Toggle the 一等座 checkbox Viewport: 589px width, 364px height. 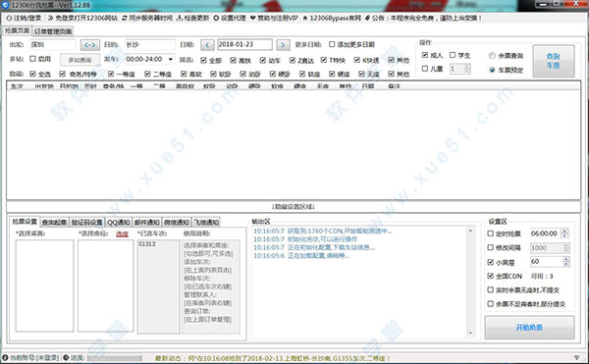tap(111, 74)
